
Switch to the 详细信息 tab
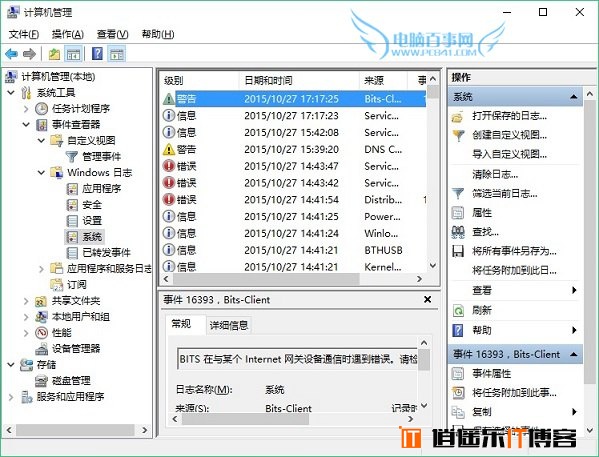tap(229, 325)
